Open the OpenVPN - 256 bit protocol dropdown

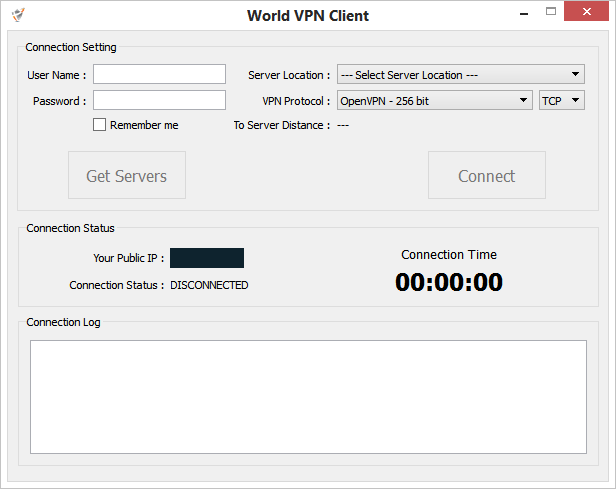(x=434, y=100)
